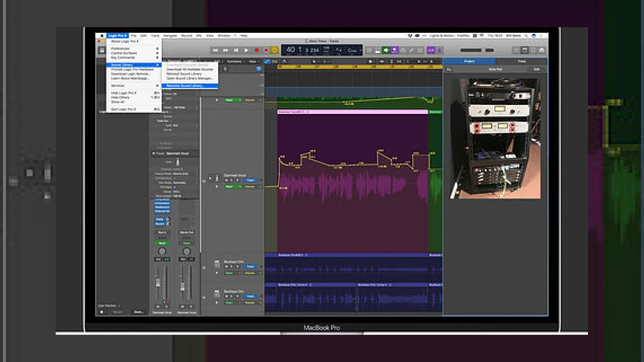Switch to the Track tab in the notes panel
The image size is (644, 362).
[522, 61]
